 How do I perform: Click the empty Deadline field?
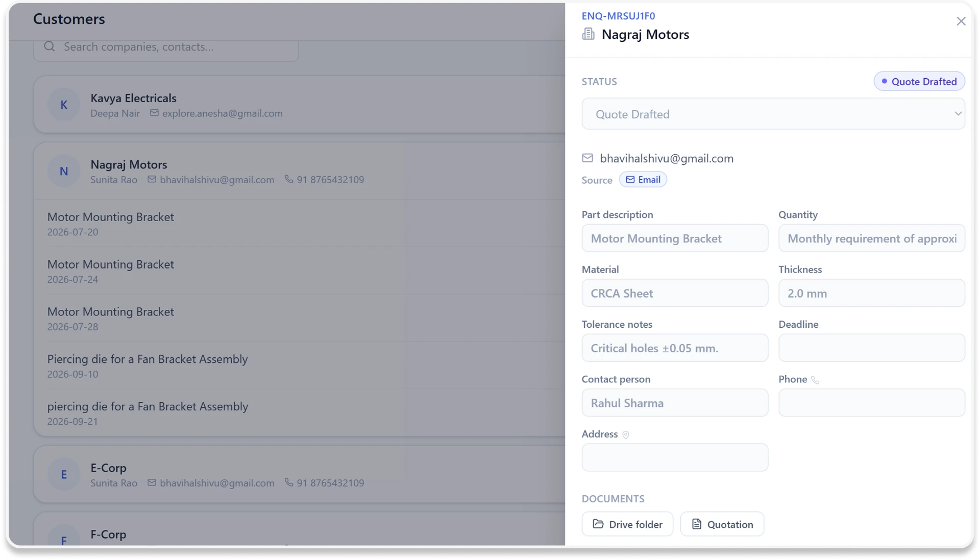pyautogui.click(x=872, y=348)
